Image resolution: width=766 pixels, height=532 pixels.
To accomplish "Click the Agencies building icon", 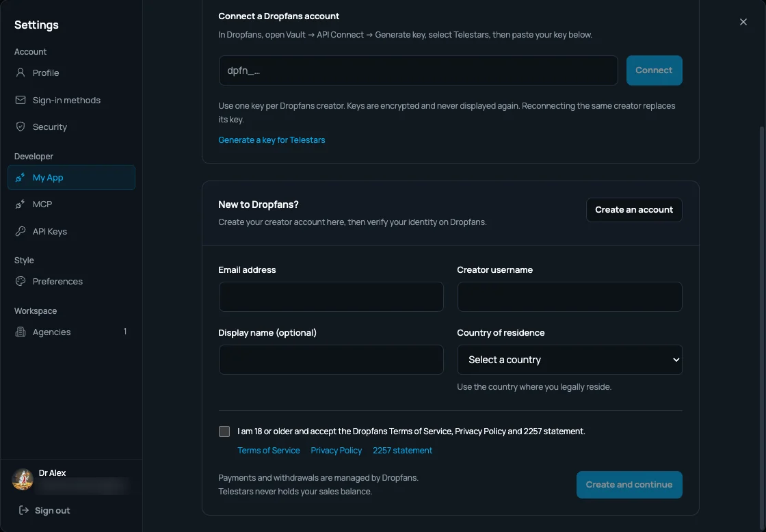I will 20,332.
